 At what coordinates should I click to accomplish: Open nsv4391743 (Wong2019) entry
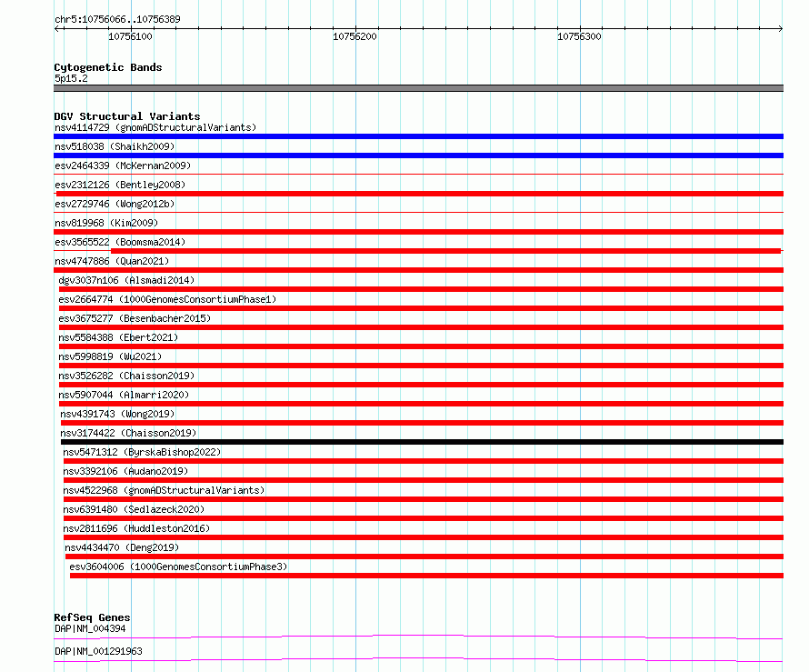click(x=117, y=414)
